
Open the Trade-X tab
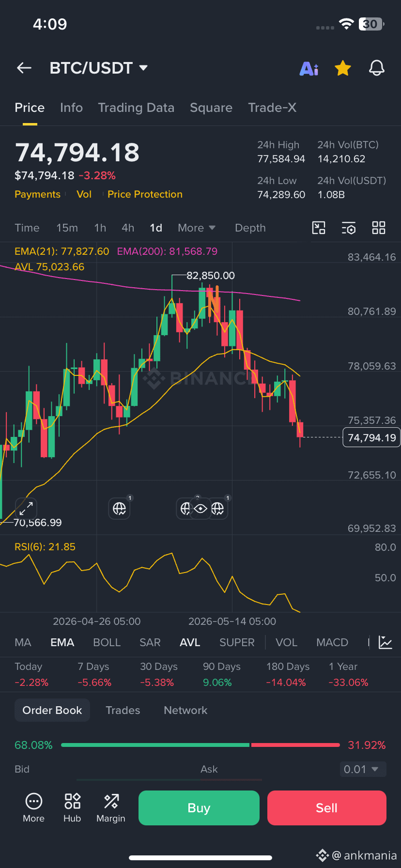pyautogui.click(x=272, y=108)
